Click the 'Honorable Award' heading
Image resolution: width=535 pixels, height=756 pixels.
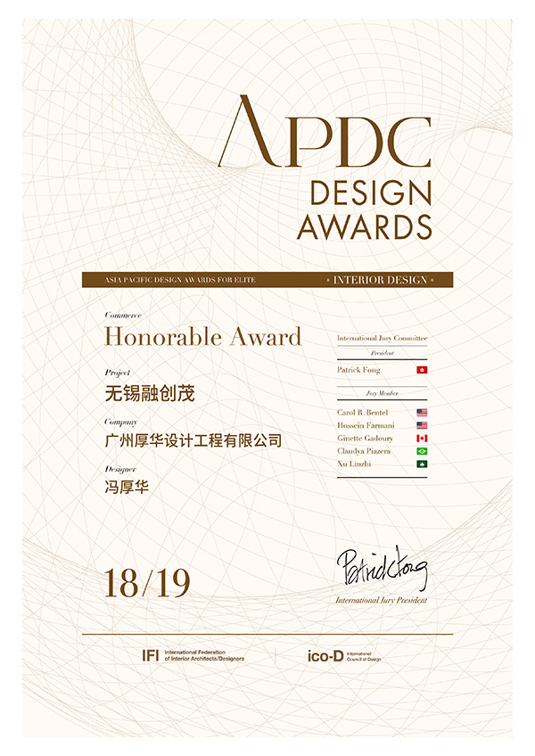pyautogui.click(x=202, y=336)
